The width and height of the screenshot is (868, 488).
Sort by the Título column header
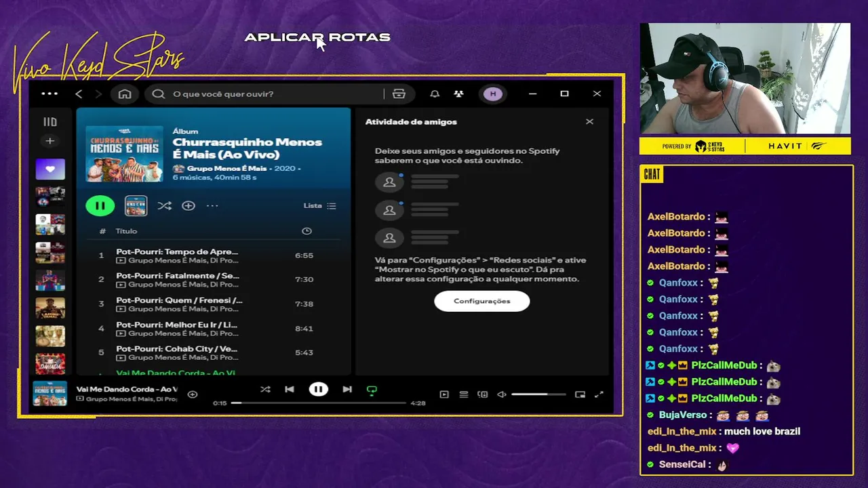pyautogui.click(x=126, y=231)
